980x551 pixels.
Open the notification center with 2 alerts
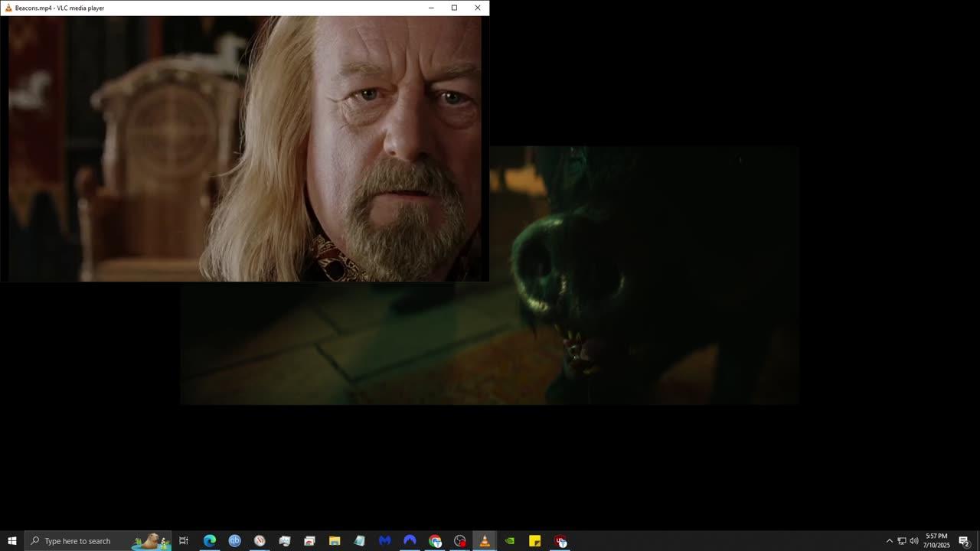click(965, 541)
